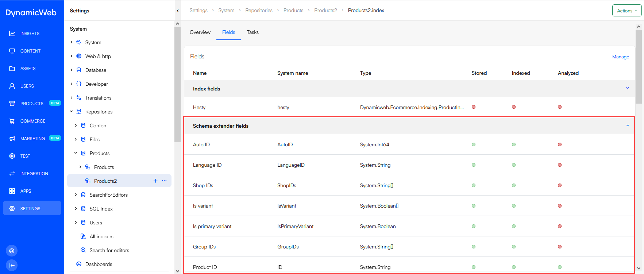The width and height of the screenshot is (644, 274).
Task: Click the Group IDs field name
Action: point(204,247)
